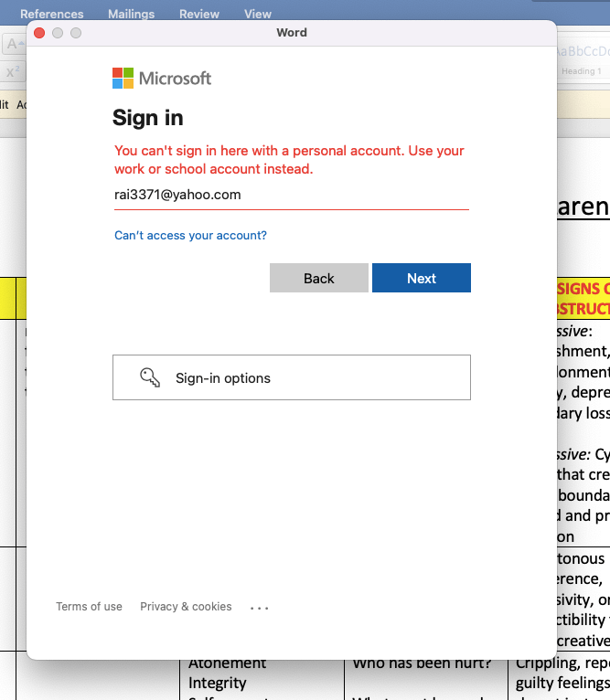Open the Review ribbon tab
The width and height of the screenshot is (610, 700).
(x=199, y=14)
